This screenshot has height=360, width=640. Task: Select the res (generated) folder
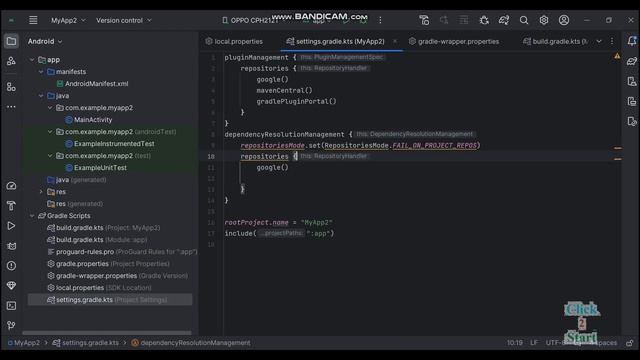(75, 204)
